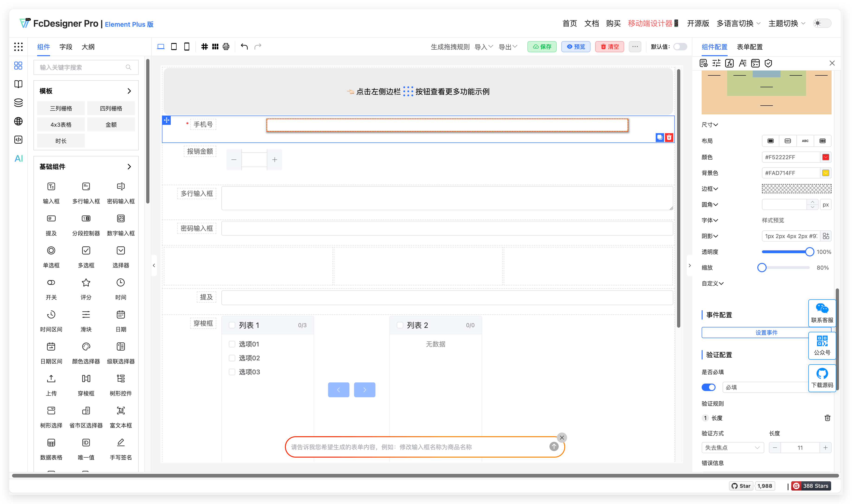Click the 保存 save button
This screenshot has height=504, width=852.
point(542,47)
